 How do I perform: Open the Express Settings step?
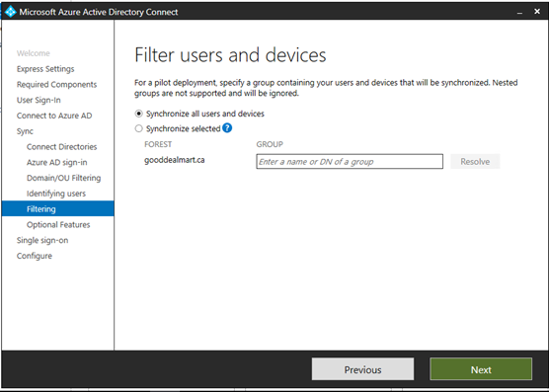pos(45,69)
